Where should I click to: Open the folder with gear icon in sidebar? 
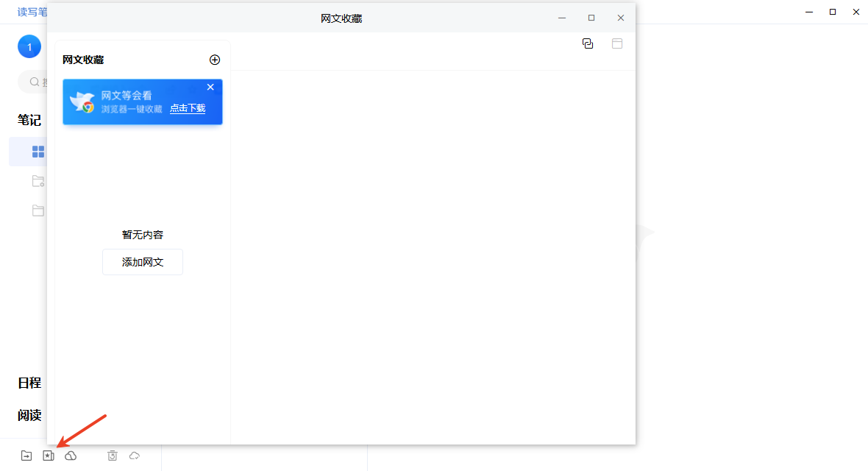[38, 181]
